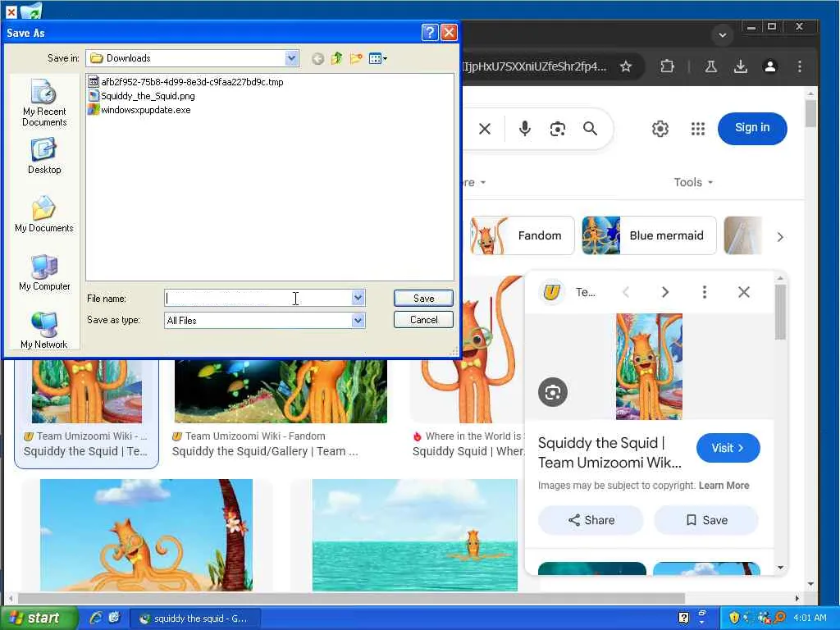Click the security shield tray icon

[x=734, y=618]
